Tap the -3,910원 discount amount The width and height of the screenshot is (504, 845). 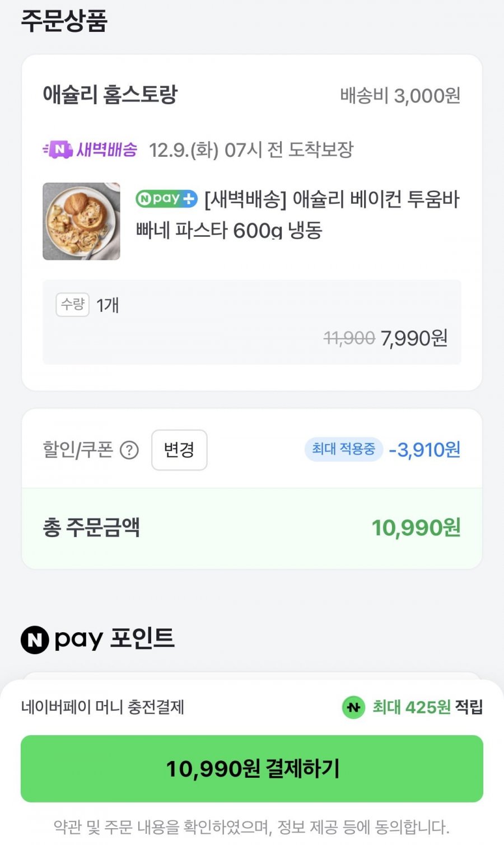click(424, 450)
